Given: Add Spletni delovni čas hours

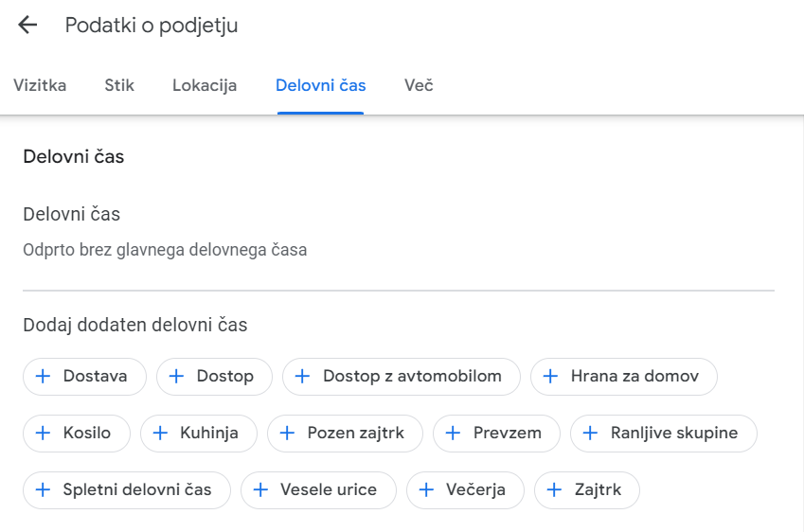Looking at the screenshot, I should [x=127, y=489].
